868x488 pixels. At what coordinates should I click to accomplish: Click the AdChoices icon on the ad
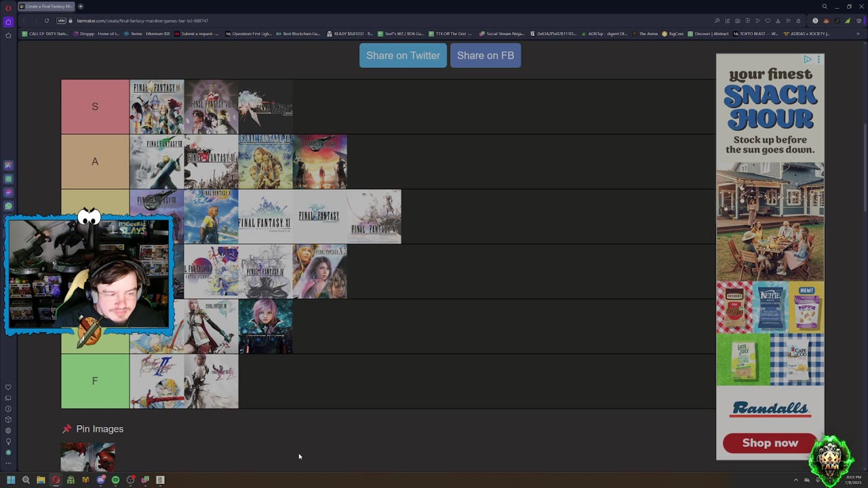(x=808, y=60)
